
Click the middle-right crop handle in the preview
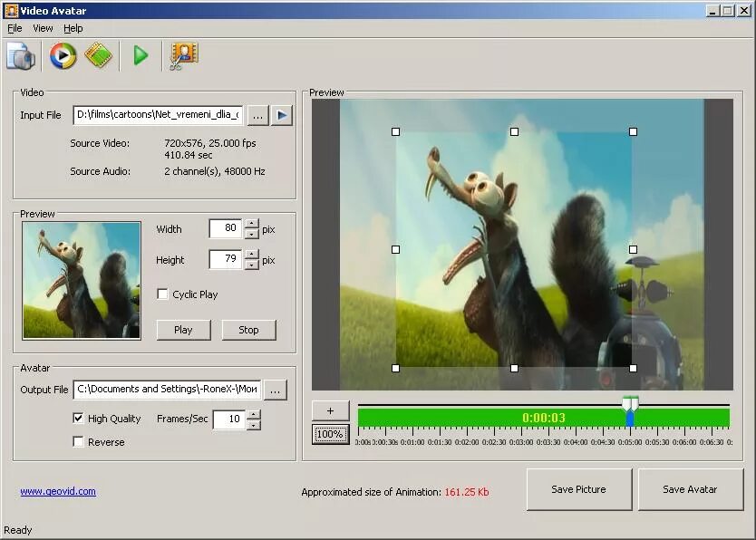coord(633,249)
